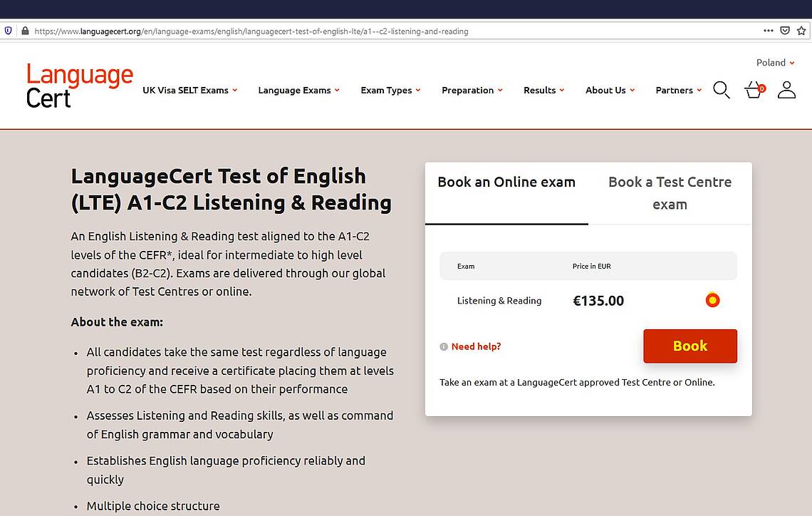Screen dimensions: 812x516
Task: Open the user account profile icon
Action: 786,90
